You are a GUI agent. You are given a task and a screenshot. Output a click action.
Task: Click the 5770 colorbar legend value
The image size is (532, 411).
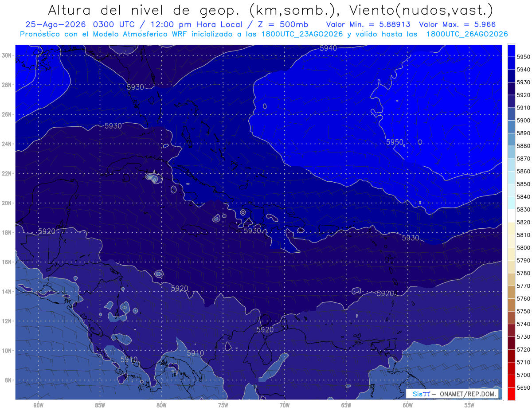tap(523, 286)
